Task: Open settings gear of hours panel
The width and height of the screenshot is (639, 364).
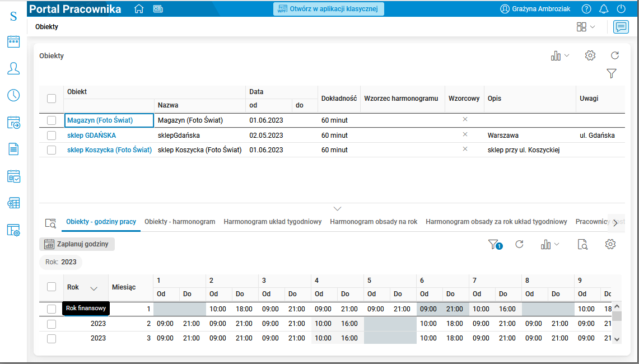Action: click(x=610, y=244)
